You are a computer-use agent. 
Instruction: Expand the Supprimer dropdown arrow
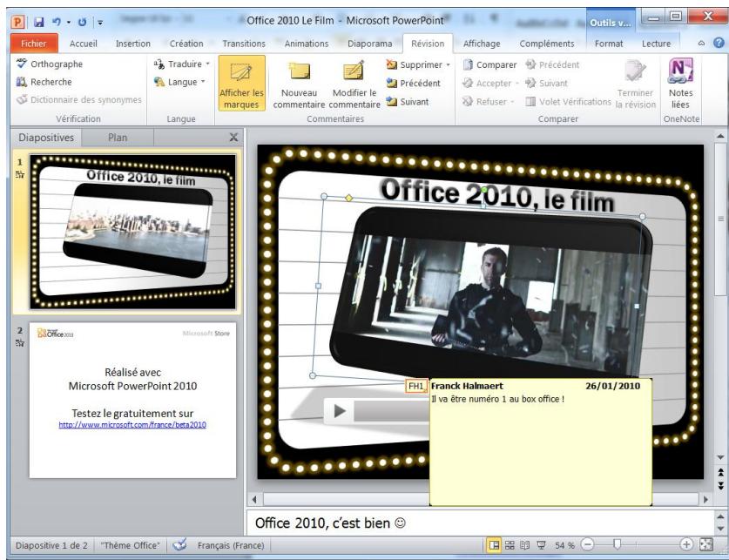tap(449, 64)
